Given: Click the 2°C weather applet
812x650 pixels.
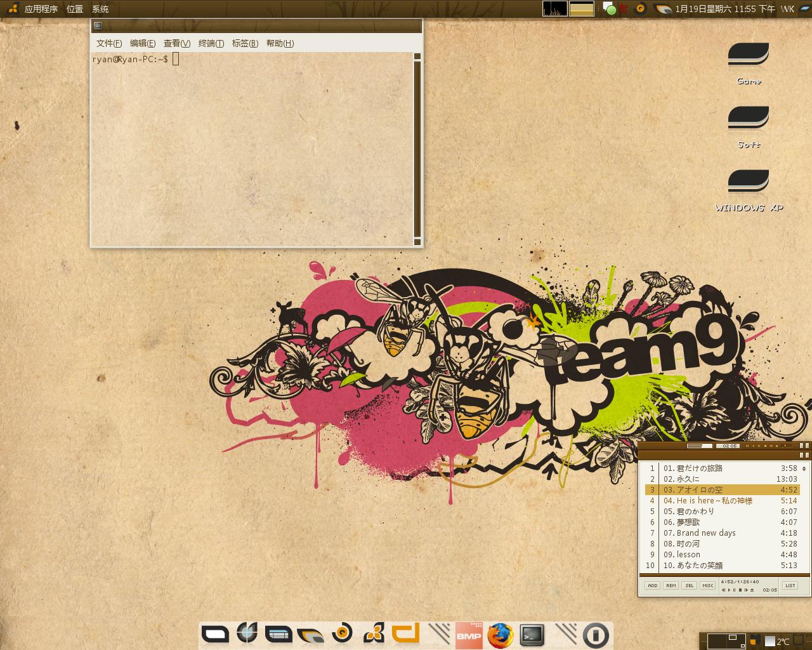Looking at the screenshot, I should [x=777, y=642].
